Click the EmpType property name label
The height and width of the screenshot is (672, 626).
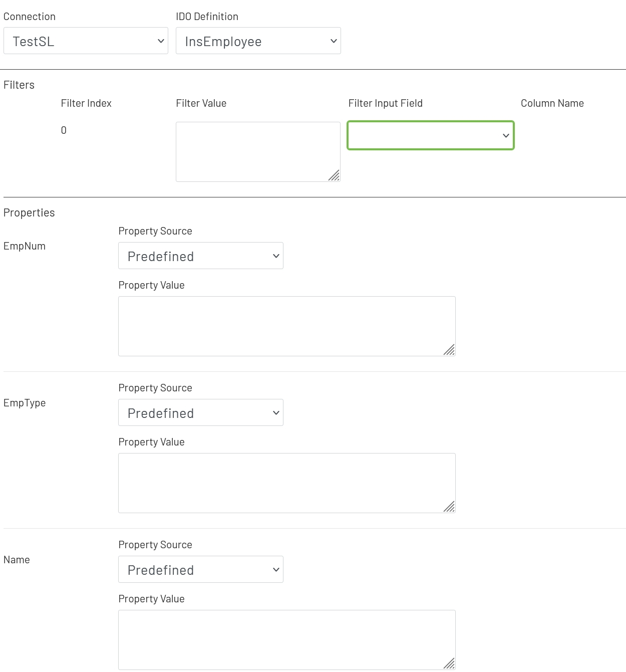(x=25, y=403)
